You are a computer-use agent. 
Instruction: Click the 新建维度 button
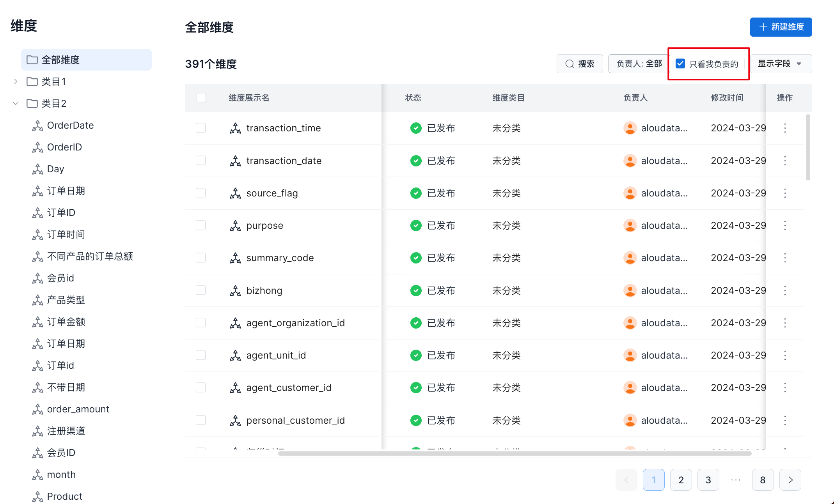pos(781,27)
